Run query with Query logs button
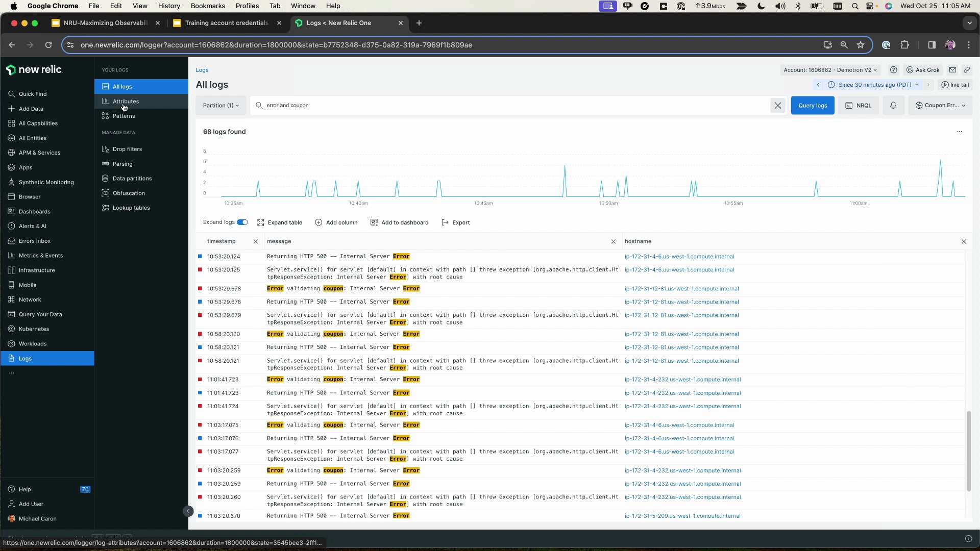Viewport: 980px width, 551px height. click(x=812, y=106)
